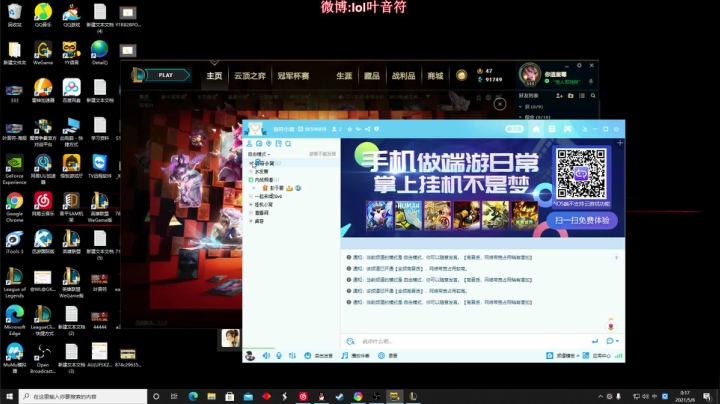This screenshot has width=720, height=404.
Task: Open 应用中心 in YY bottom bar
Action: 597,355
